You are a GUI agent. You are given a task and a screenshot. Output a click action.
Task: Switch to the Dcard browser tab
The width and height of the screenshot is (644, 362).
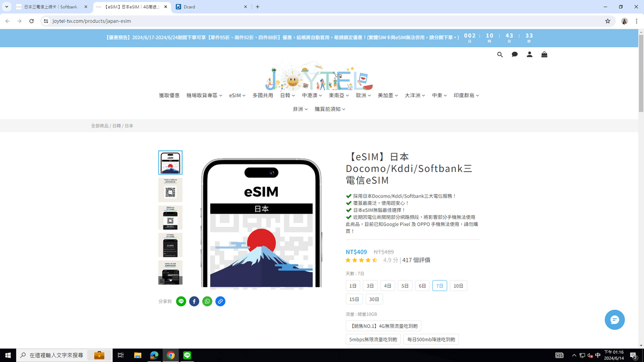pos(212,7)
